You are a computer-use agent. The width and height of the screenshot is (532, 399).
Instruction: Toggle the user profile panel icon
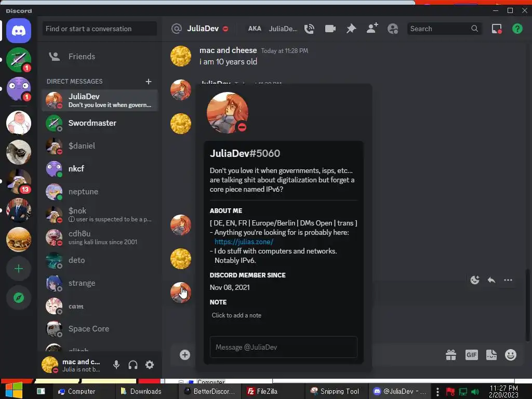[393, 29]
